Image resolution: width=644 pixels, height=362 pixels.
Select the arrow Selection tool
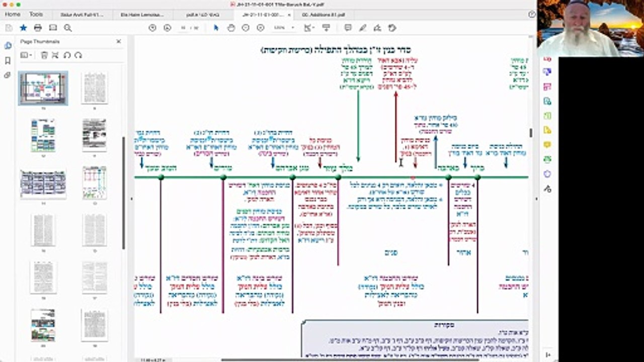(216, 28)
